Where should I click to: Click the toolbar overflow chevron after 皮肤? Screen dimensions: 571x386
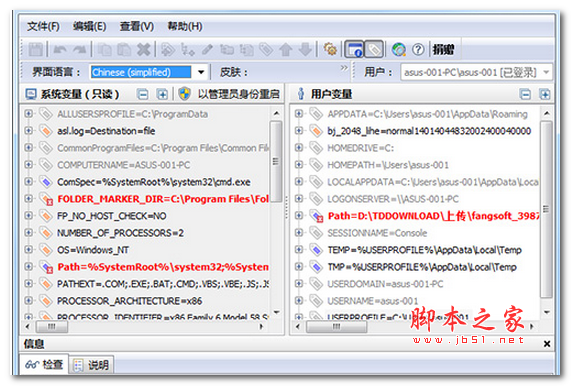pos(344,68)
